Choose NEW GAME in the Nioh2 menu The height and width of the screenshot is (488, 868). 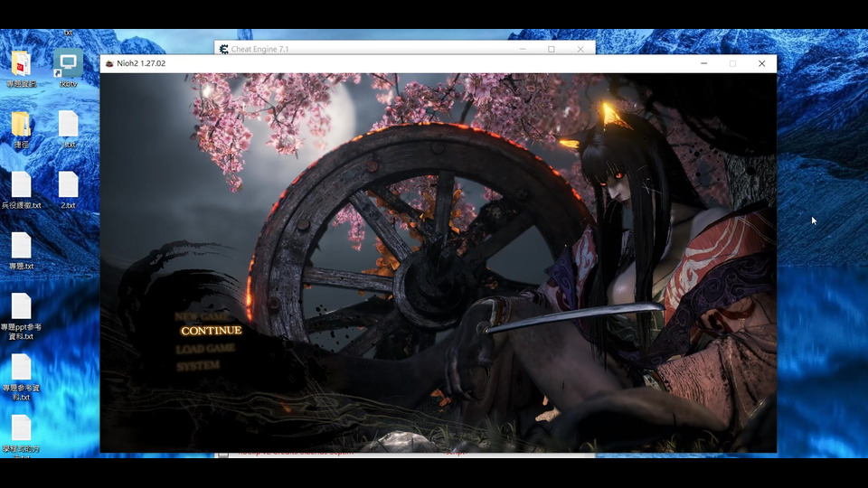point(202,316)
